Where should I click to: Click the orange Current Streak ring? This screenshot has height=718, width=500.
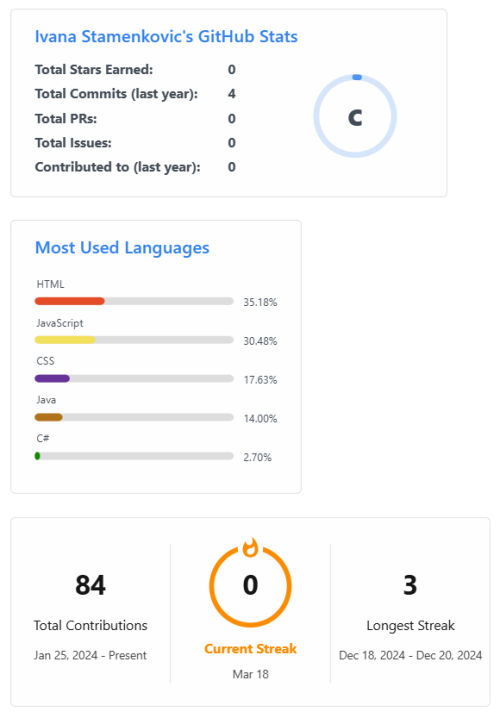[x=250, y=586]
